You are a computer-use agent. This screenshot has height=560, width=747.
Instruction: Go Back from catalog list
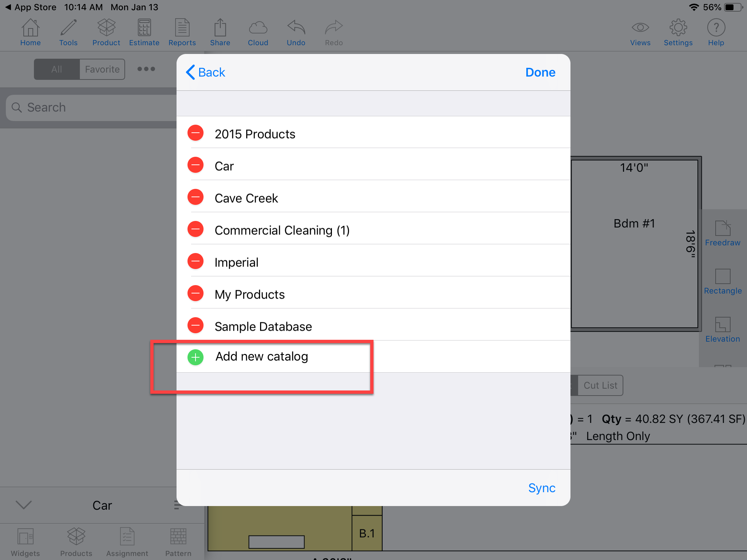206,72
